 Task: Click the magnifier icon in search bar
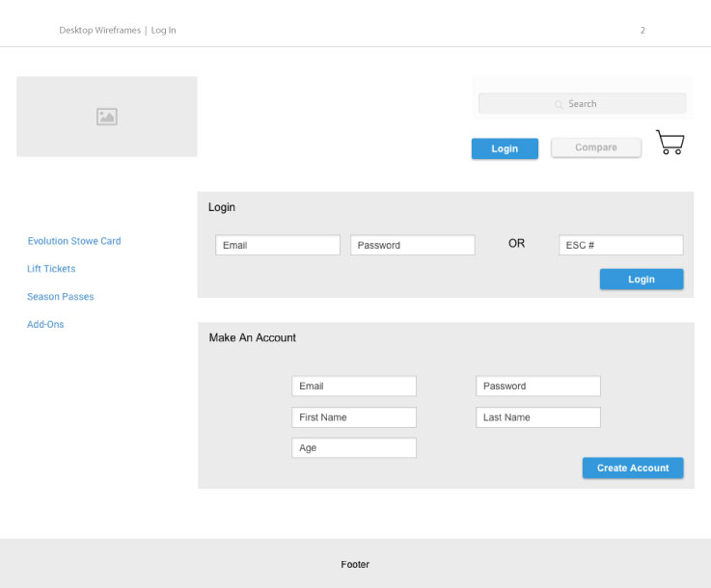pos(559,104)
